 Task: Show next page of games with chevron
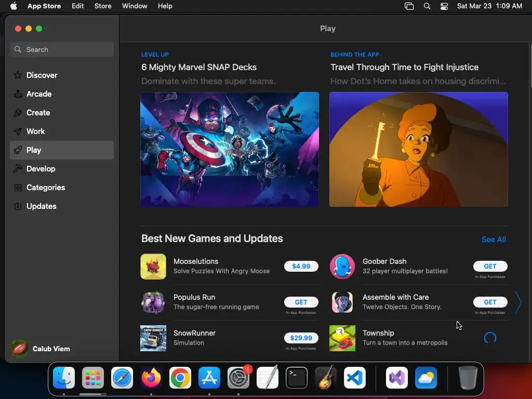[x=518, y=302]
